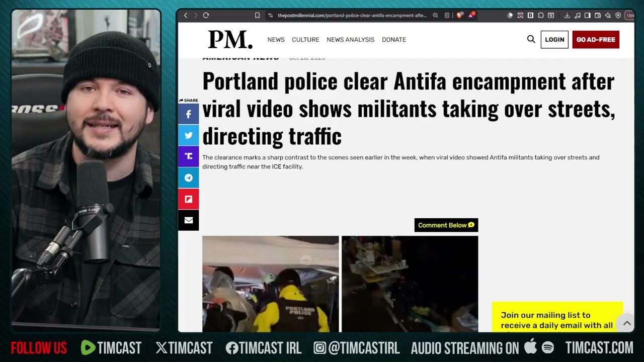Image resolution: width=644 pixels, height=362 pixels.
Task: Open the Brave VPN shield icon
Action: (618, 16)
